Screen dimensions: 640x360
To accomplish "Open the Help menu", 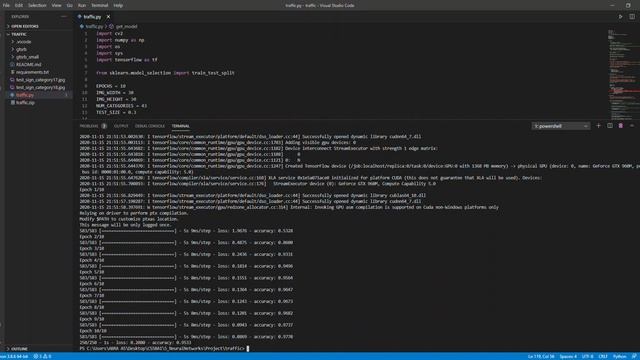I will click(118, 5).
